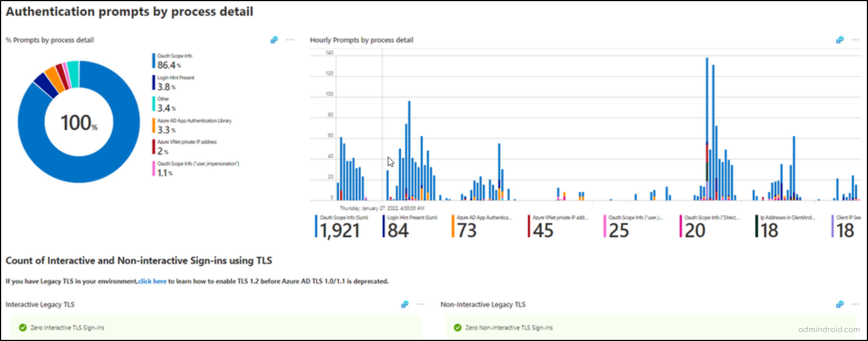Open the Hourly Prompts ellipsis menu

(x=856, y=40)
